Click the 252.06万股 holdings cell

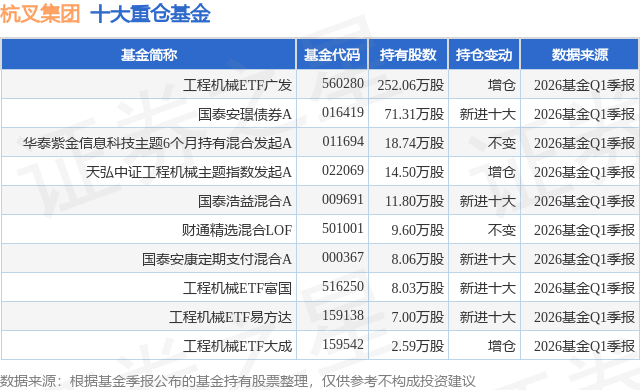point(411,85)
